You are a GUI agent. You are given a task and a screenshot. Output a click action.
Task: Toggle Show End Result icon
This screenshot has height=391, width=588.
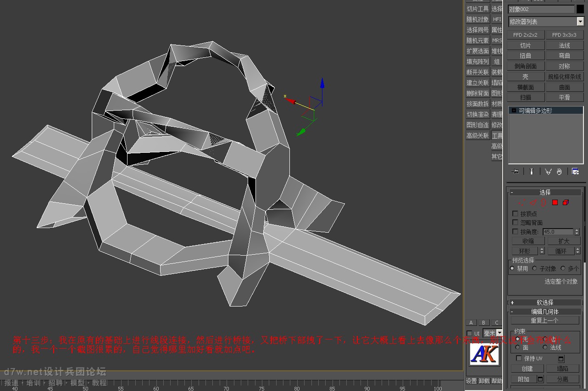coord(531,172)
